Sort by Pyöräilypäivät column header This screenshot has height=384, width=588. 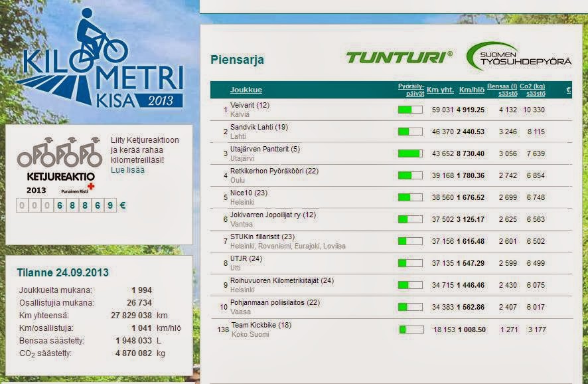(x=411, y=90)
